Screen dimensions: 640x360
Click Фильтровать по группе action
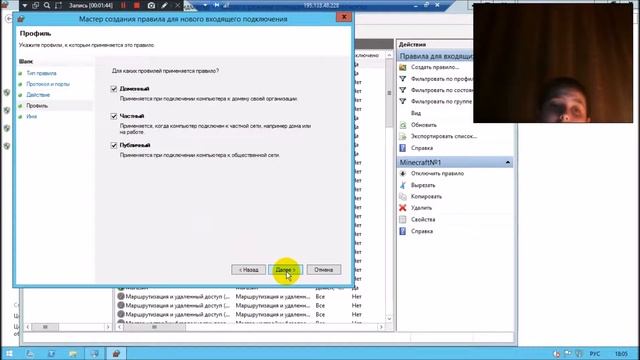441,101
